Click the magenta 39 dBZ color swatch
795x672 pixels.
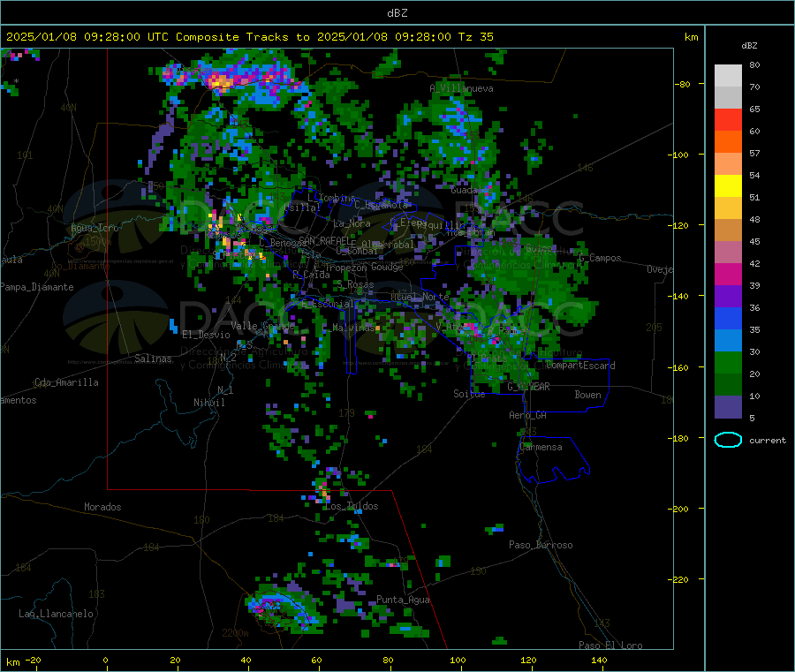(728, 274)
